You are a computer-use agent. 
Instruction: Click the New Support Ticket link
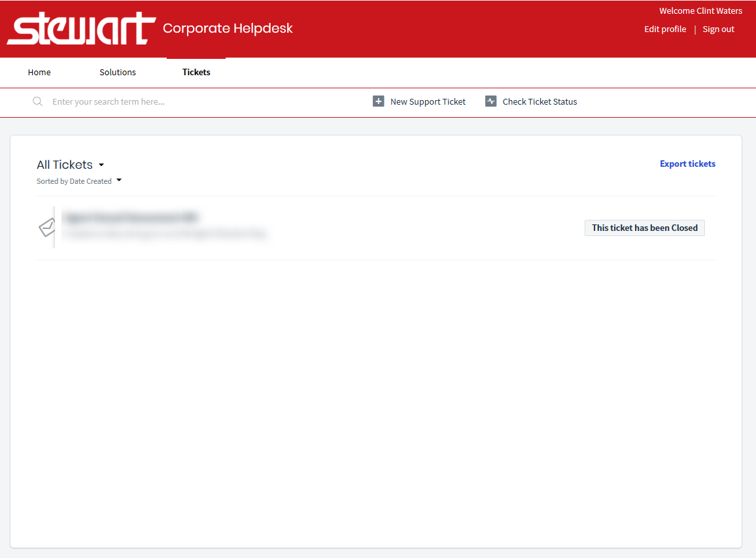428,102
